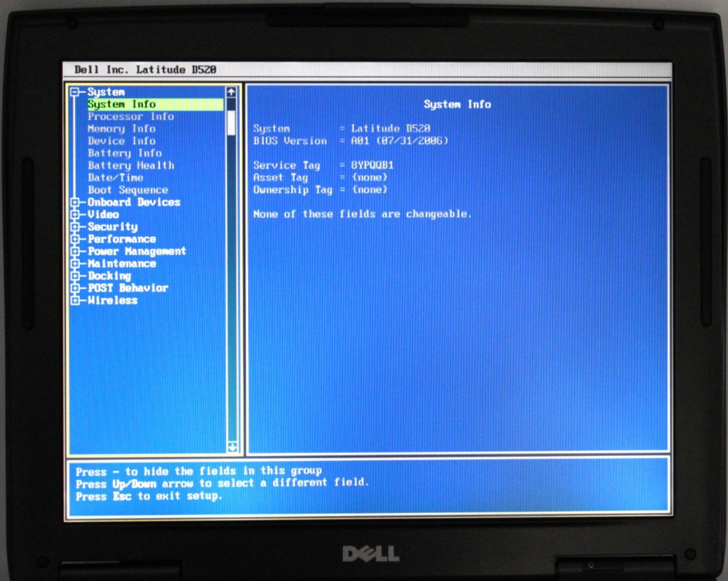
Task: Open Memory Info entry
Action: point(122,129)
